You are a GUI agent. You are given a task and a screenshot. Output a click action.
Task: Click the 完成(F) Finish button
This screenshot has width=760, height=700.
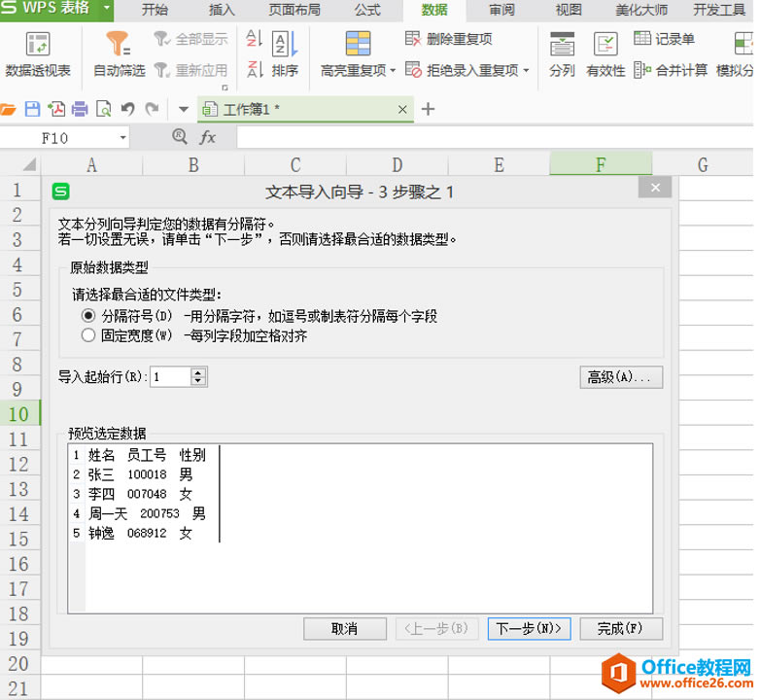pyautogui.click(x=621, y=629)
